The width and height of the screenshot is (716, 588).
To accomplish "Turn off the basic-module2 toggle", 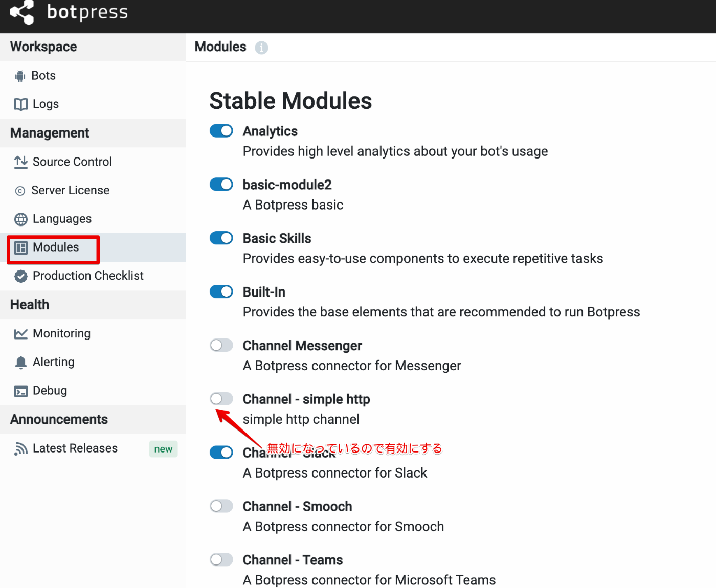I will click(x=221, y=184).
